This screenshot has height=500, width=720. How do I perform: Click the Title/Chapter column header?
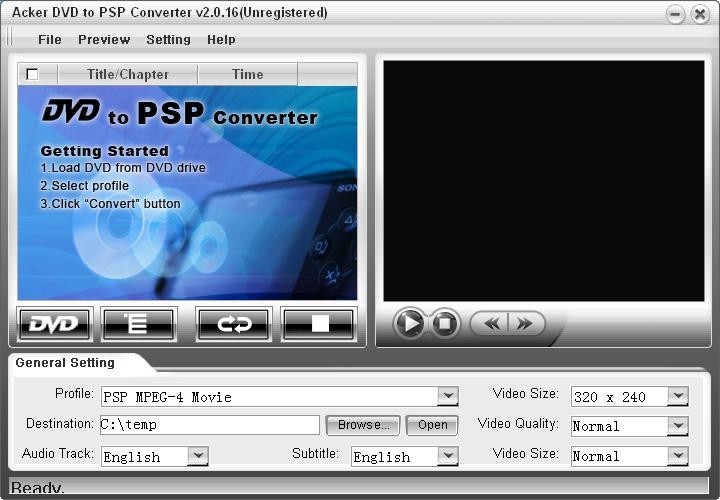128,74
